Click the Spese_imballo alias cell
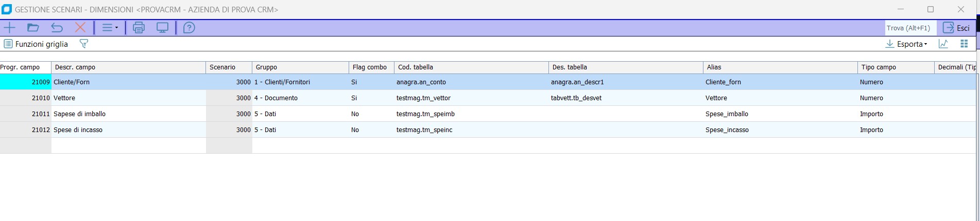Image resolution: width=980 pixels, height=221 pixels. point(780,114)
